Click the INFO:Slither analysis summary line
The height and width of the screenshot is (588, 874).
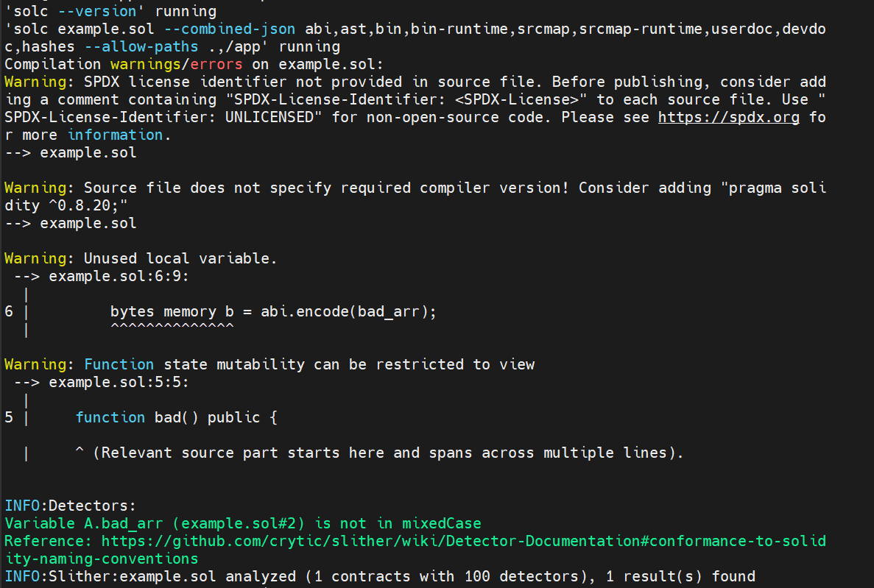point(379,576)
